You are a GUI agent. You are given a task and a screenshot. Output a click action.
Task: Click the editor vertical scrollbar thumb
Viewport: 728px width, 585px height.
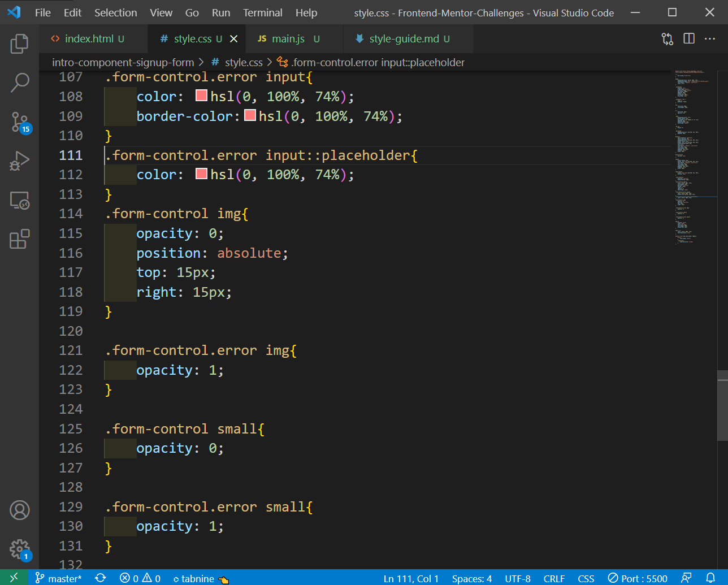coord(722,405)
